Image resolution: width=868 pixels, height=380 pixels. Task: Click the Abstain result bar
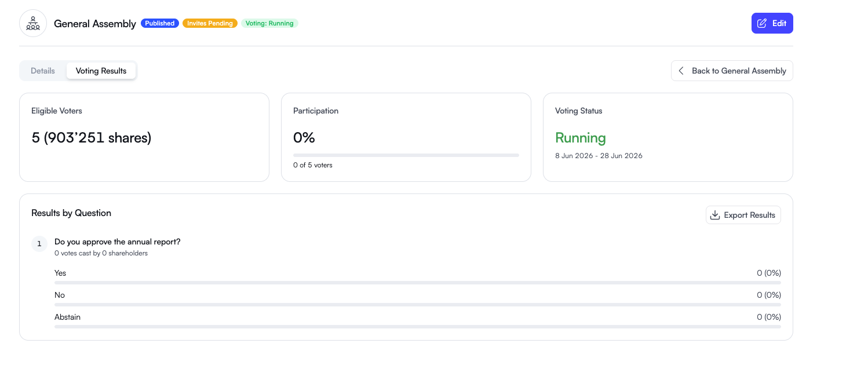[x=417, y=327]
